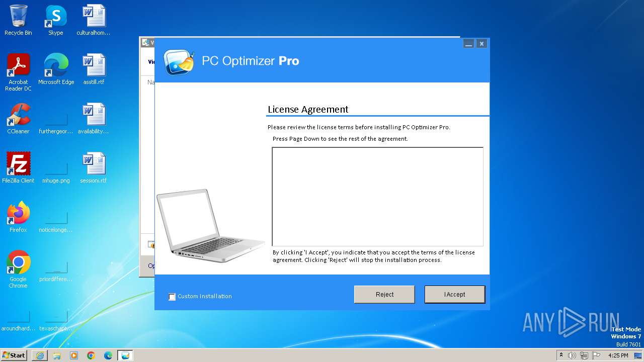The height and width of the screenshot is (362, 644).
Task: Close the PC Optimizer Pro installer window
Action: coord(481,44)
